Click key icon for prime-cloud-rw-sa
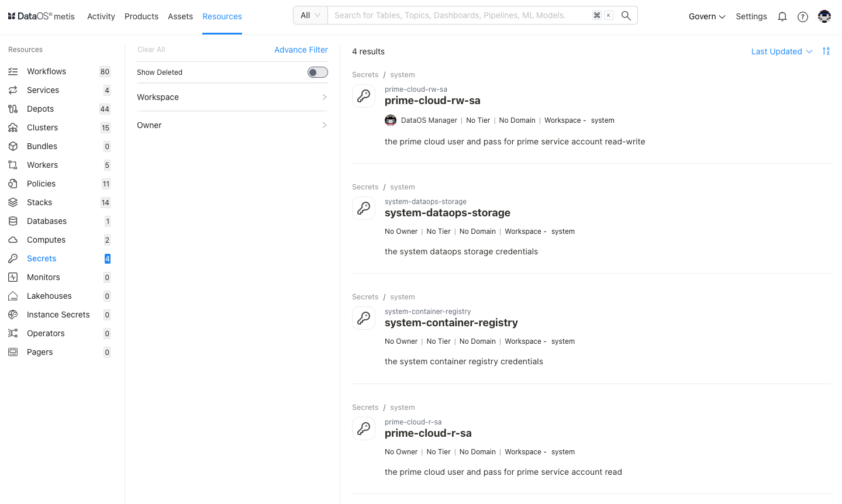Screen dimensions: 842x504 [364, 96]
